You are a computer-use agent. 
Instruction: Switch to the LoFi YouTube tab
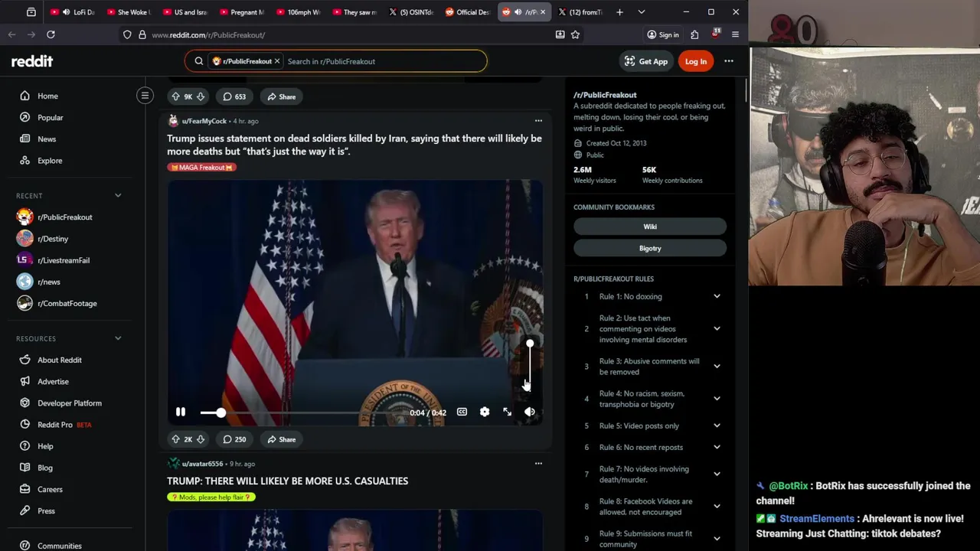73,12
